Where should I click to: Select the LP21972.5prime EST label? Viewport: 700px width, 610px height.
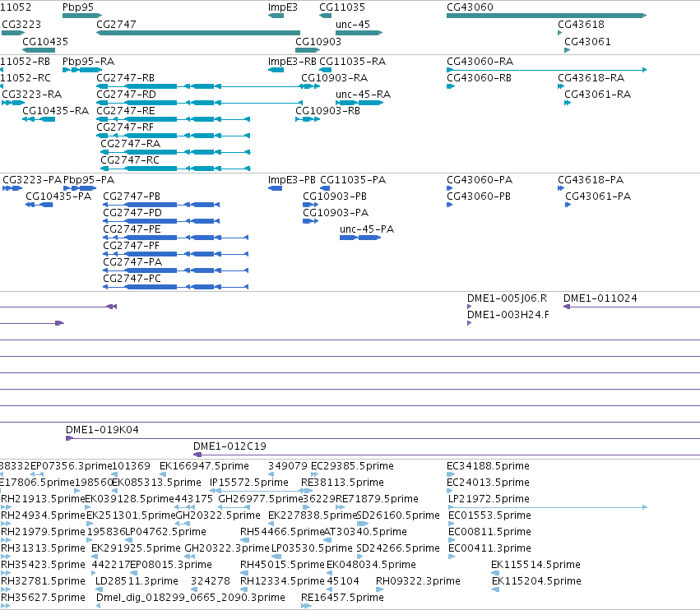pyautogui.click(x=489, y=499)
